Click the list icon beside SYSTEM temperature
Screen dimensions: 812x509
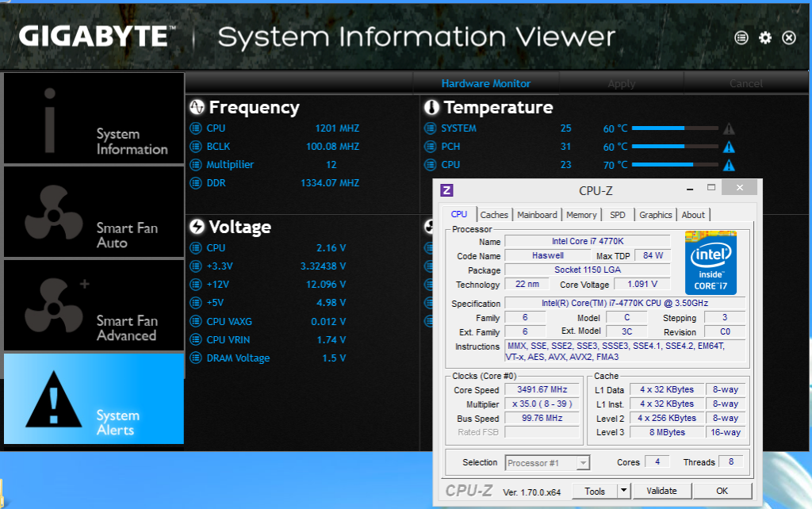(431, 128)
